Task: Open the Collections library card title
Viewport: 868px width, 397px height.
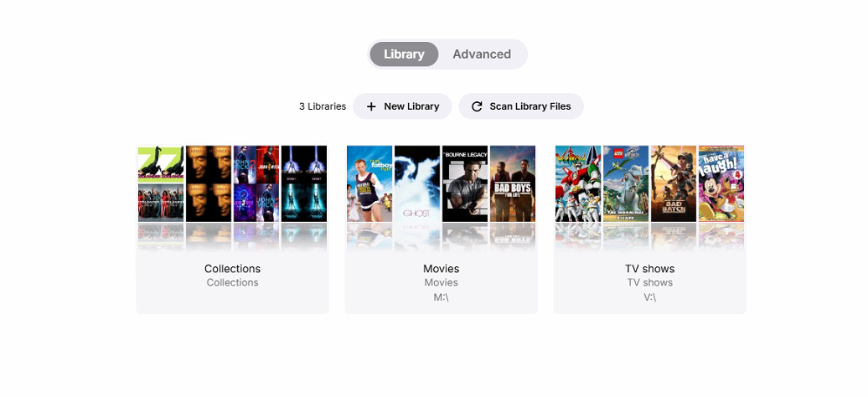Action: click(x=233, y=269)
